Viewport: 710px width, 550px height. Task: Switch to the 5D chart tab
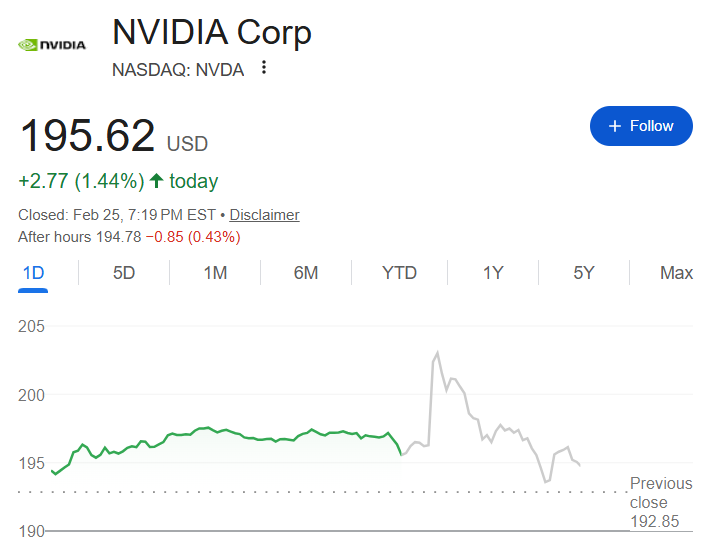(x=124, y=273)
